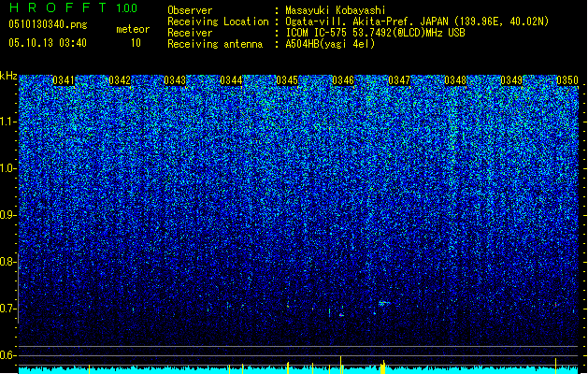Click the 0.8 kHz axis label

(x=7, y=262)
